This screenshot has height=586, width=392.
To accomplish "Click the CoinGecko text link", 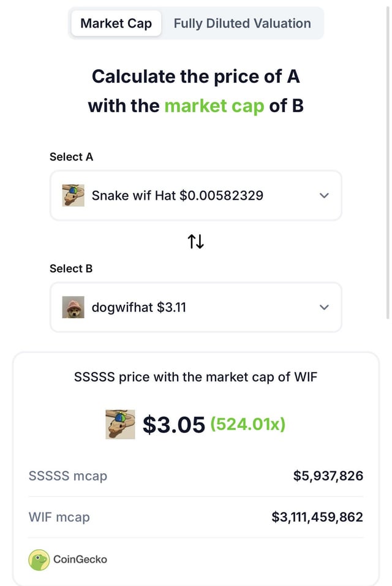I will (80, 559).
